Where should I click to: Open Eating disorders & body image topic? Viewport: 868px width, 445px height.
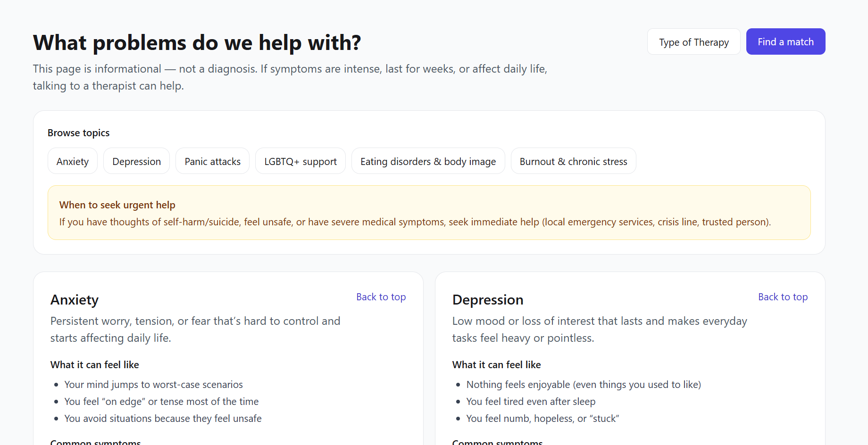(428, 161)
